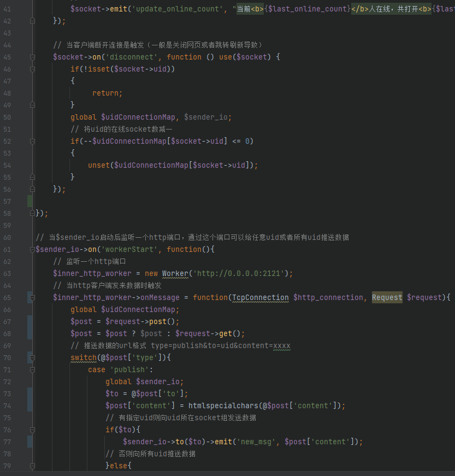
Task: Click the highlighted Request type hint
Action: (387, 297)
